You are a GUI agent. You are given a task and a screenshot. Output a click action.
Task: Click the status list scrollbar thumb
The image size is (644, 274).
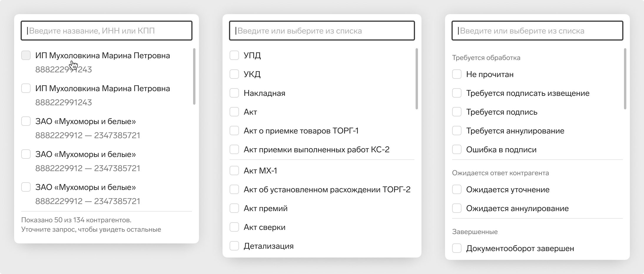point(625,79)
